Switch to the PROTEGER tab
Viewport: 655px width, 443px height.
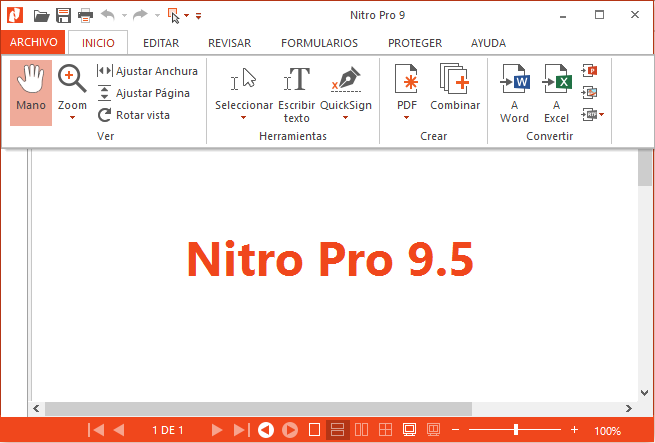tap(415, 43)
